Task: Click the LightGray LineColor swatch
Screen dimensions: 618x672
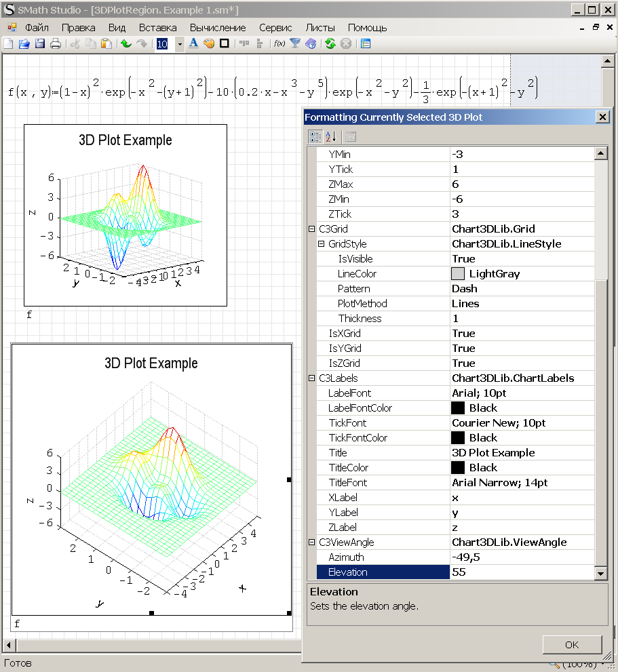Action: click(458, 274)
